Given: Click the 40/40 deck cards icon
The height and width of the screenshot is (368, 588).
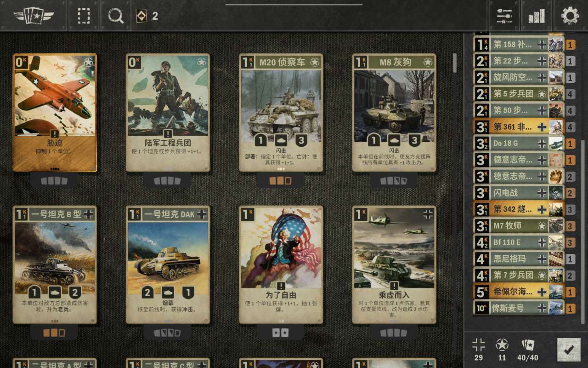Looking at the screenshot, I should click(x=528, y=350).
